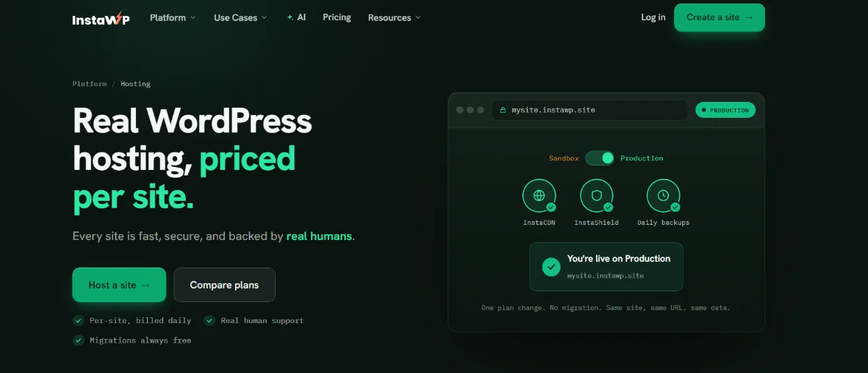
Task: Click checkmark next to Real human support
Action: point(210,320)
